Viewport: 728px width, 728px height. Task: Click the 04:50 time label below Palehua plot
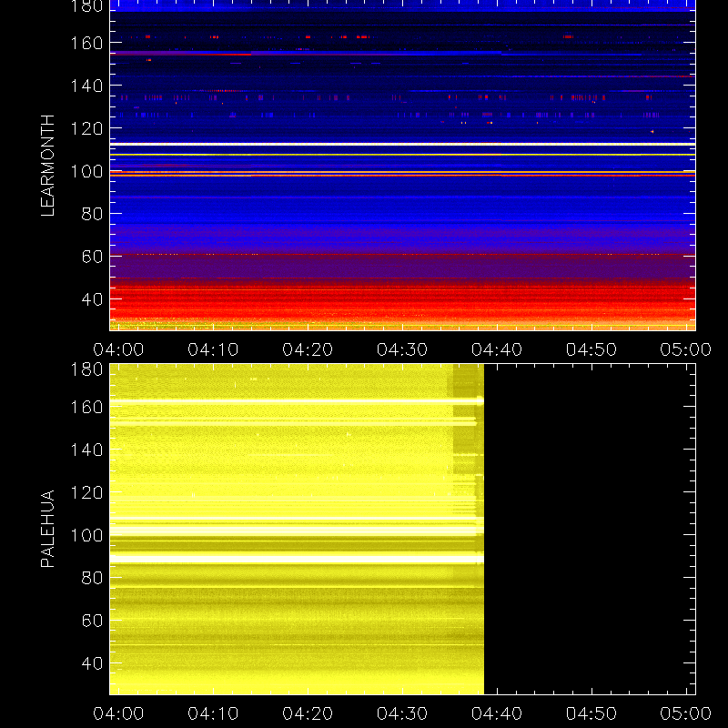click(591, 713)
